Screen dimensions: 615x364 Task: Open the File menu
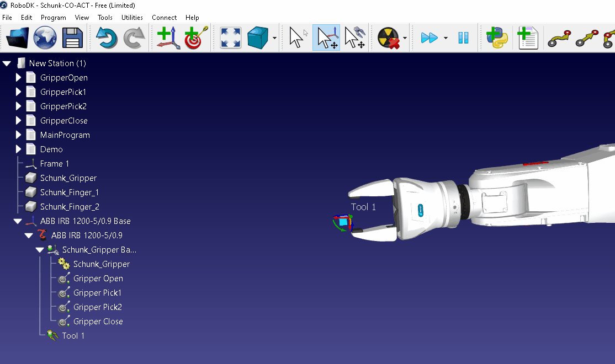pyautogui.click(x=7, y=18)
